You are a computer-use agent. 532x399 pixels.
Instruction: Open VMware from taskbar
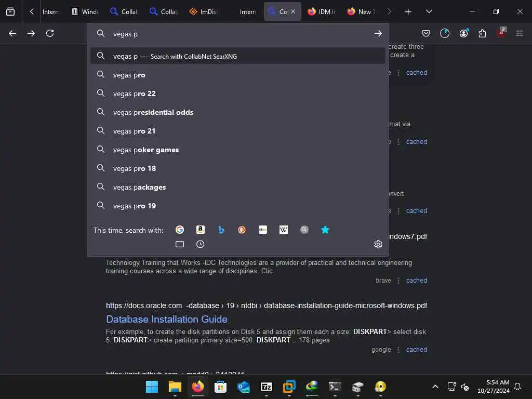[289, 387]
